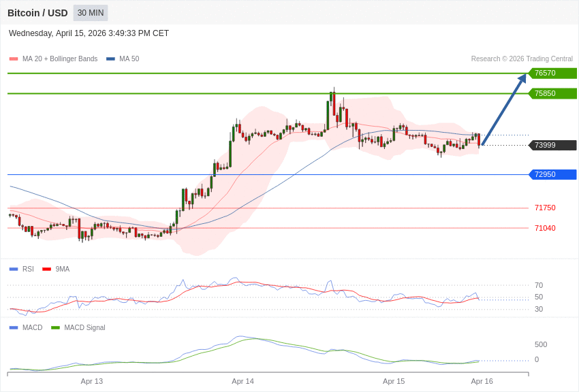Click the blue upward forecast arrow
The width and height of the screenshot is (579, 392).
[x=504, y=109]
